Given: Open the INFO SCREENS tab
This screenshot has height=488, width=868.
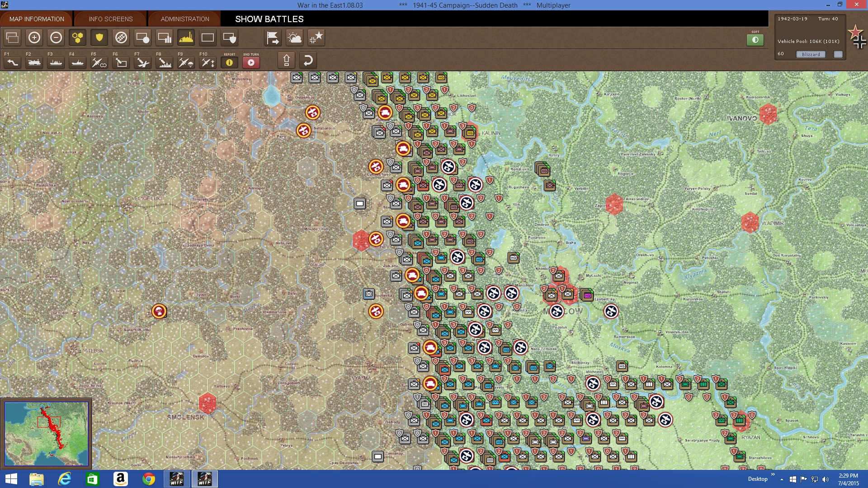Looking at the screenshot, I should [x=111, y=19].
